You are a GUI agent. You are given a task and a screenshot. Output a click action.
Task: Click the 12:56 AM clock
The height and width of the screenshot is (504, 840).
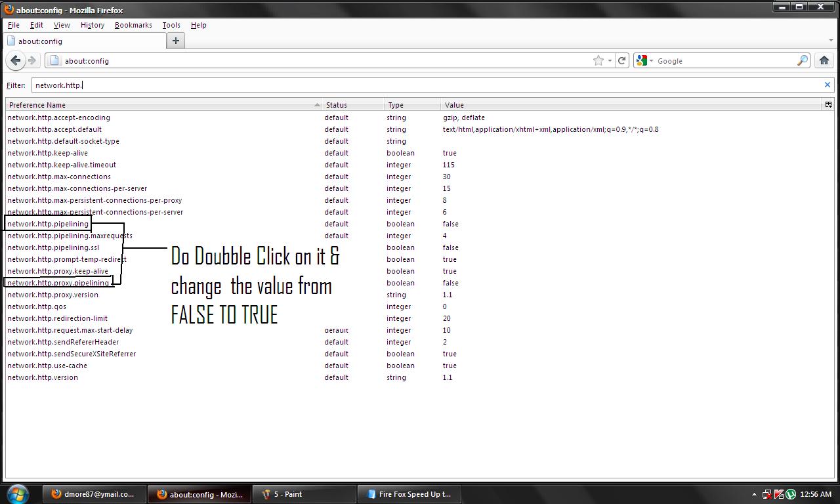click(x=816, y=494)
